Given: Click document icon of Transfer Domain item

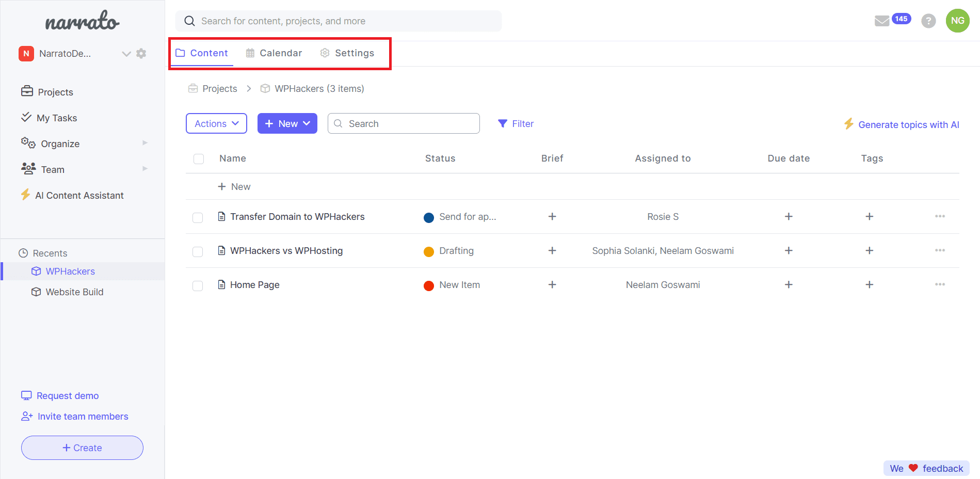Looking at the screenshot, I should tap(221, 217).
